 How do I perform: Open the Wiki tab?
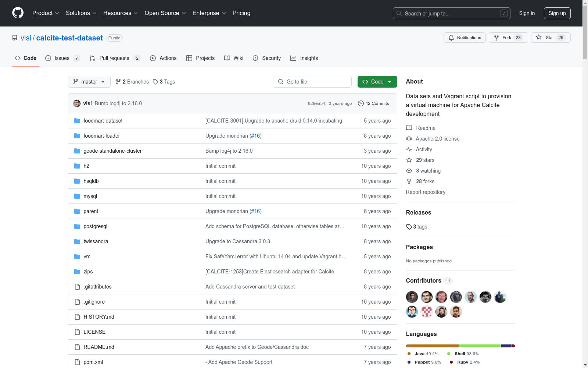click(x=234, y=58)
